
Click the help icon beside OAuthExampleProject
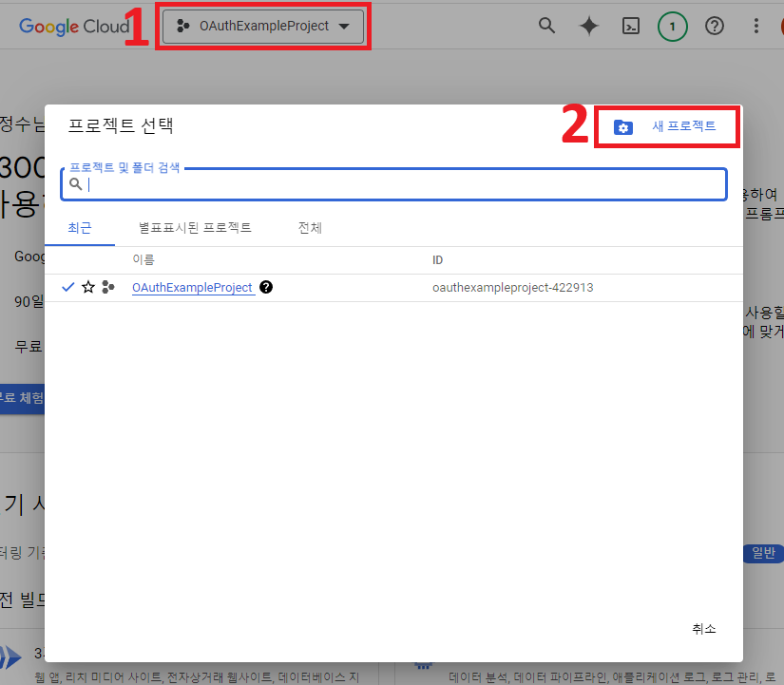point(266,287)
